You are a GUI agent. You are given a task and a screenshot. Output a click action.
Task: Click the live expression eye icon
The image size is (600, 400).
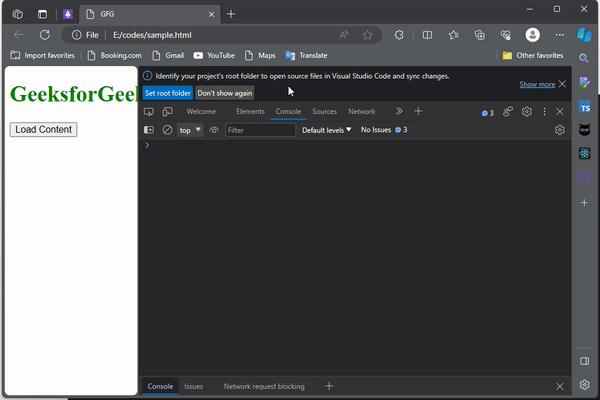(x=214, y=130)
